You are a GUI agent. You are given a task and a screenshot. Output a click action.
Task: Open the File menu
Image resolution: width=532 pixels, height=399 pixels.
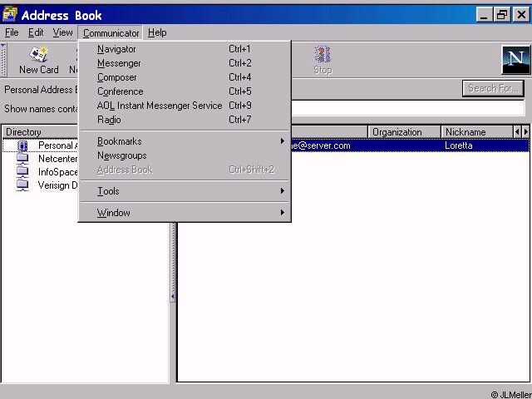coord(12,32)
